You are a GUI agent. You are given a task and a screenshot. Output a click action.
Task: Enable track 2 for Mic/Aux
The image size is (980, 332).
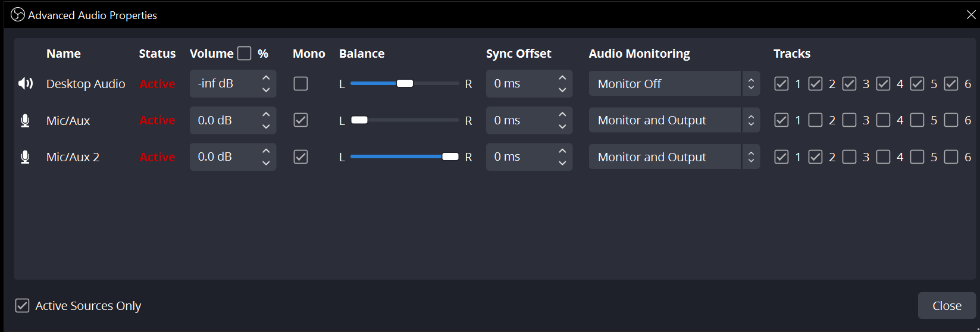click(815, 120)
